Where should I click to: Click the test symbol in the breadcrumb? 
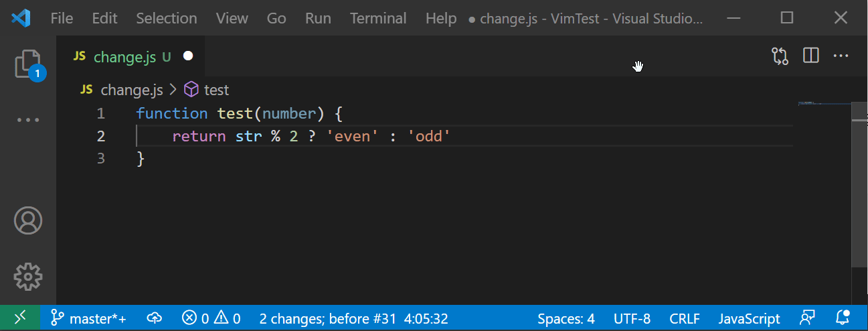206,90
